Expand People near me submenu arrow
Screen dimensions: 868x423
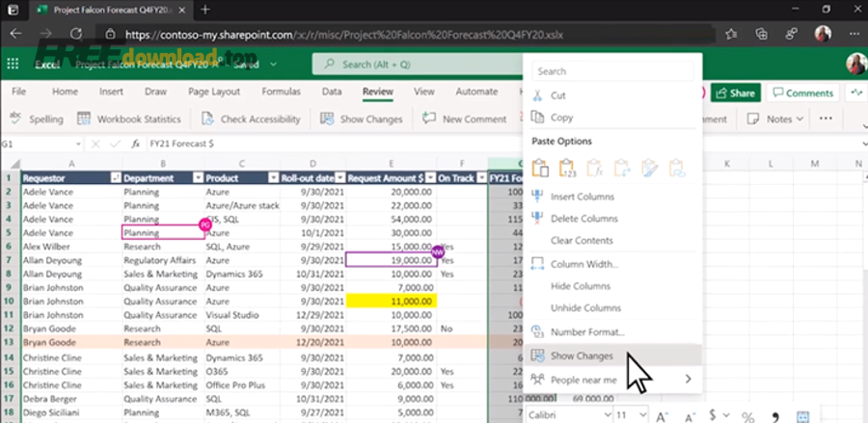click(688, 380)
